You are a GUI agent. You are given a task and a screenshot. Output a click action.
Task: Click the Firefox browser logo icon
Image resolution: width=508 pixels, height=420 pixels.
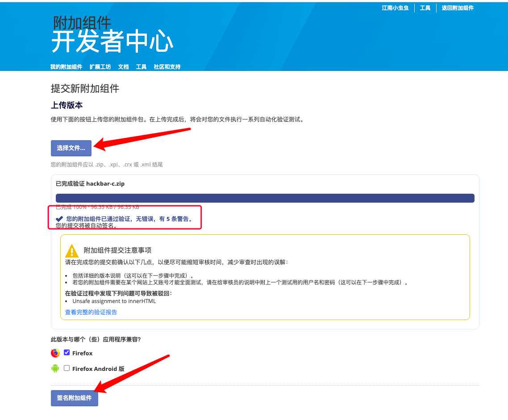[55, 353]
